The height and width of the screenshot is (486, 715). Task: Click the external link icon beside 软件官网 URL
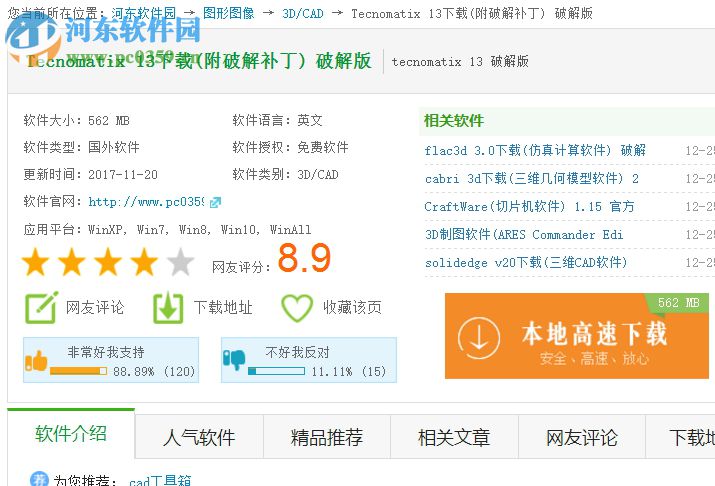coord(215,202)
